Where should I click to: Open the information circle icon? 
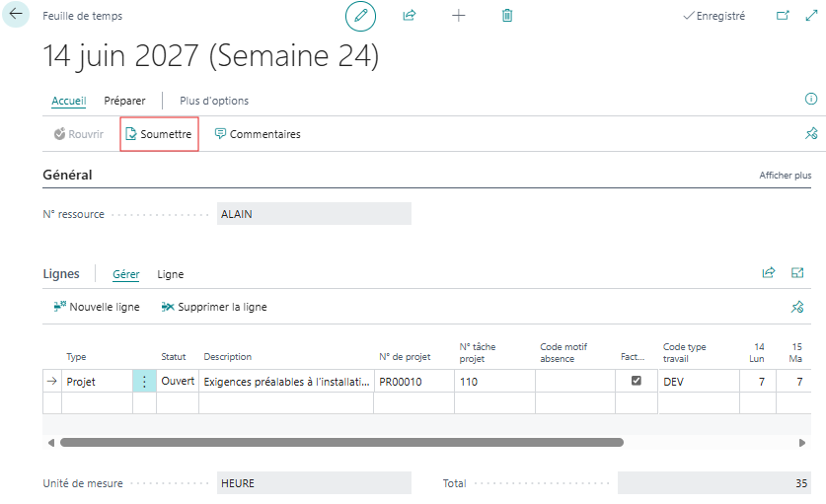click(811, 99)
